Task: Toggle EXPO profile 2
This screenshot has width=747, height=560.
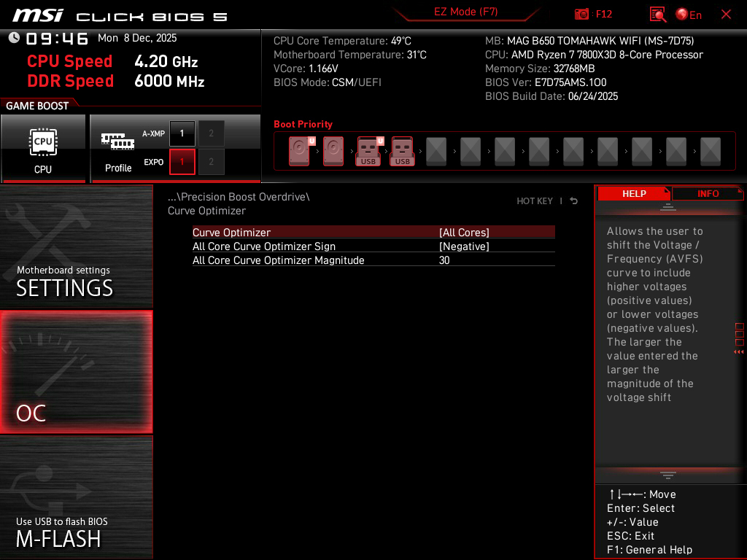Action: coord(211,162)
